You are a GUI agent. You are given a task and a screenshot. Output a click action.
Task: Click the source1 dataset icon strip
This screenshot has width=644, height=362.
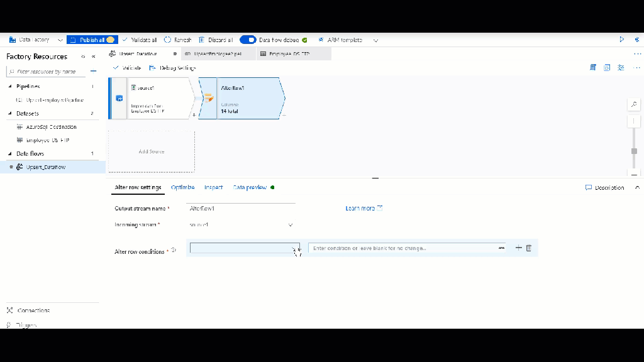[119, 99]
